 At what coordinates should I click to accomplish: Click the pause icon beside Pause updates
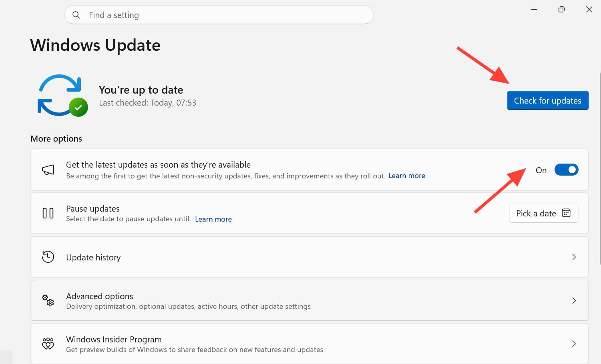48,213
